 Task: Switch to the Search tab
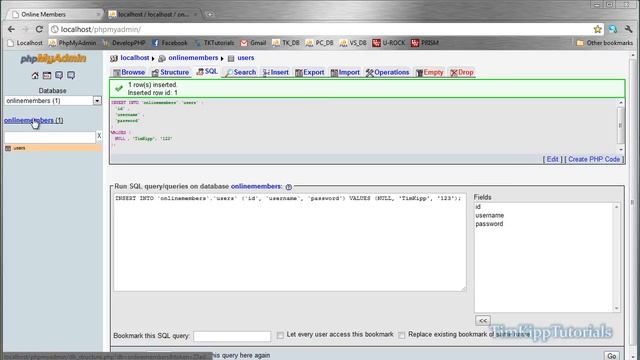pyautogui.click(x=240, y=72)
